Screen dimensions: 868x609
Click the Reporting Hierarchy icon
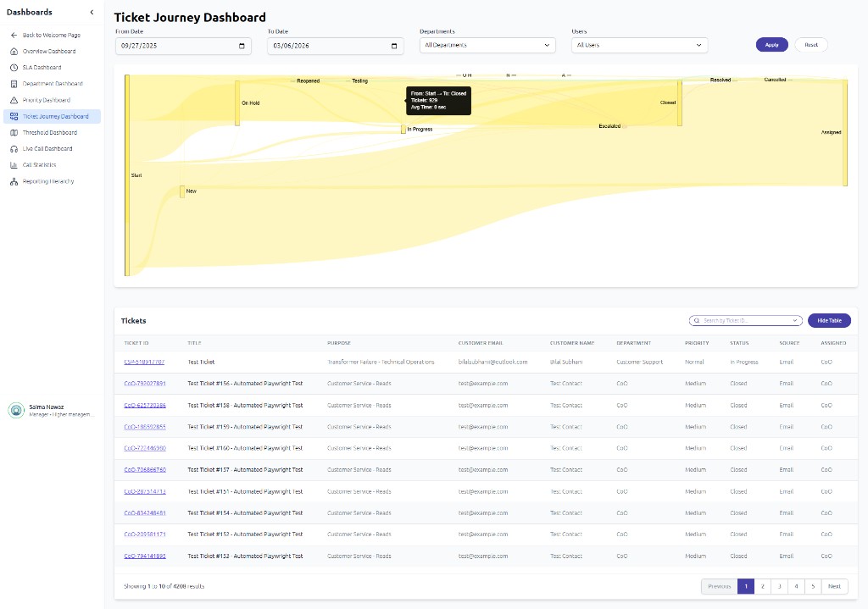pos(14,181)
